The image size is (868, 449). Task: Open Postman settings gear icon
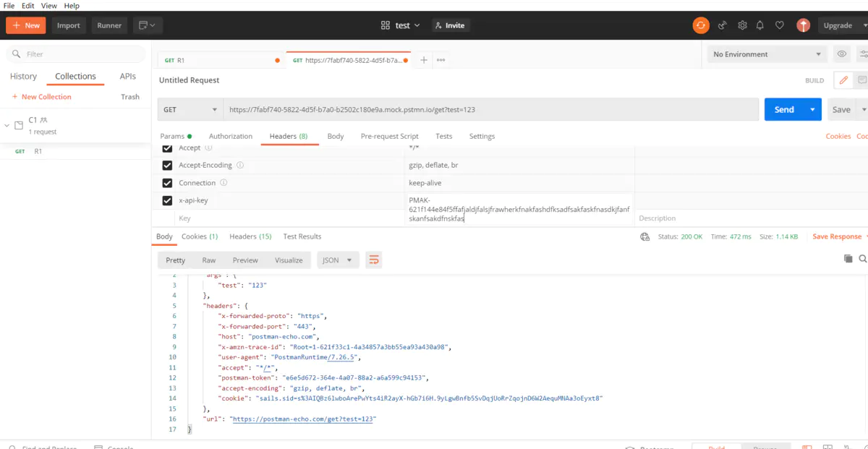pos(742,25)
